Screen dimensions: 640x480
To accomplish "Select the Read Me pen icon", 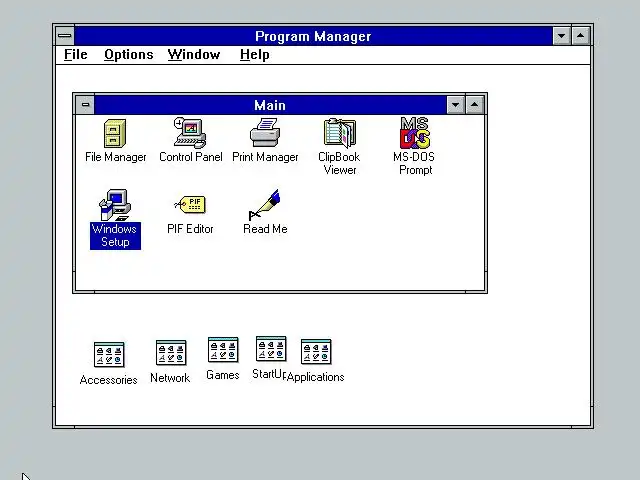I will 264,205.
